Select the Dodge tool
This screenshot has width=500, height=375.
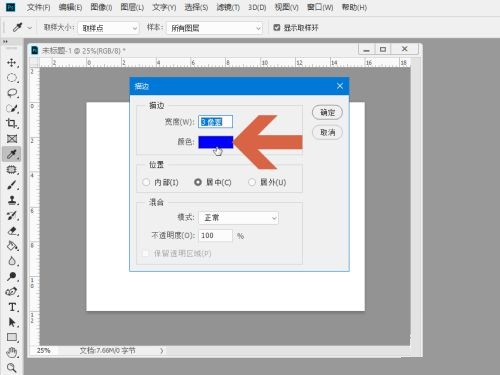(12, 276)
